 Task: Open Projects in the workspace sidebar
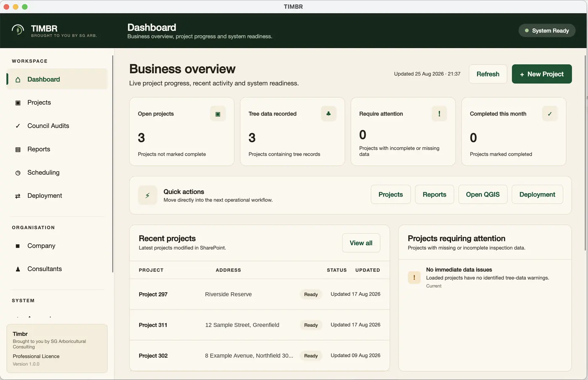click(57, 102)
